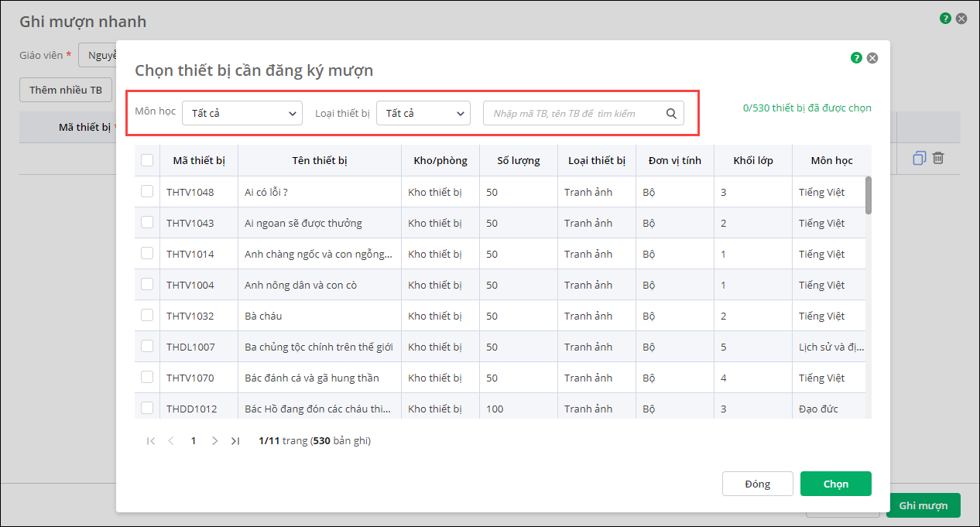Click the Số lượng column header

[518, 160]
